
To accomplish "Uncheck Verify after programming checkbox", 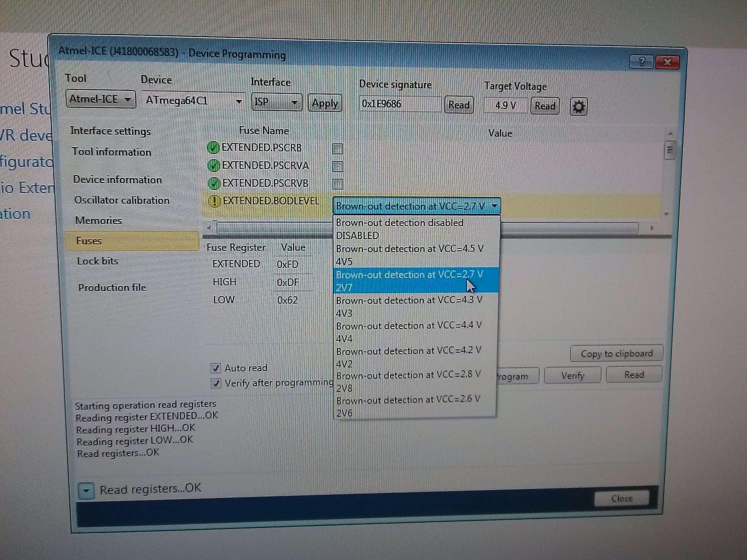I will coord(216,383).
